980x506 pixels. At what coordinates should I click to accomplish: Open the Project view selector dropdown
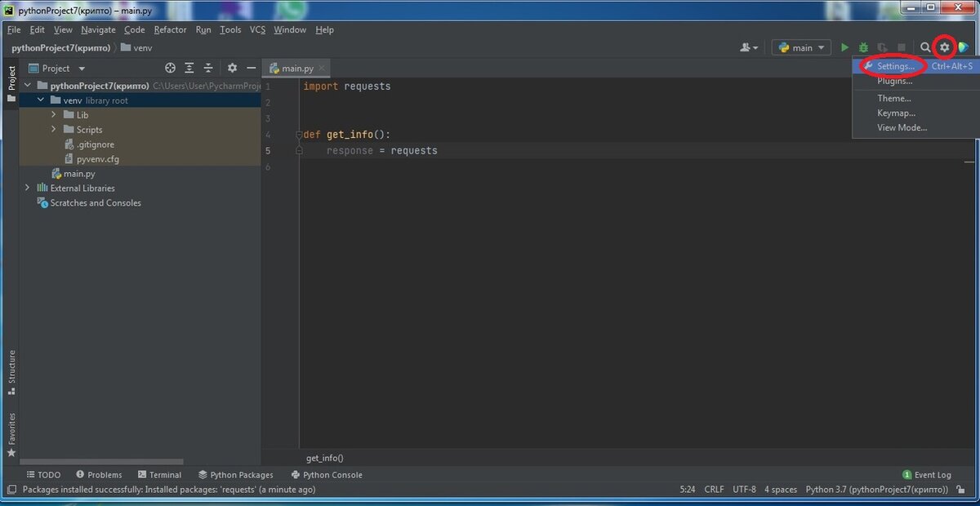tap(57, 69)
